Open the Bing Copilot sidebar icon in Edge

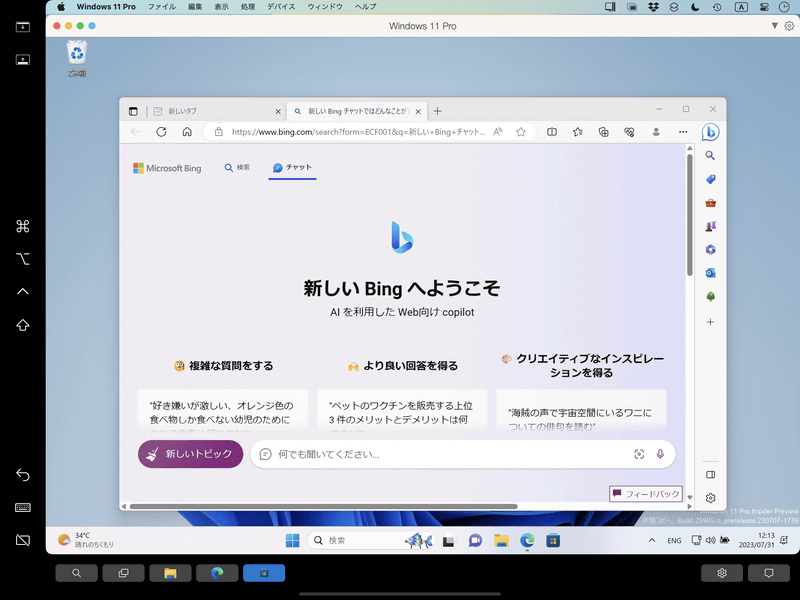tap(710, 132)
